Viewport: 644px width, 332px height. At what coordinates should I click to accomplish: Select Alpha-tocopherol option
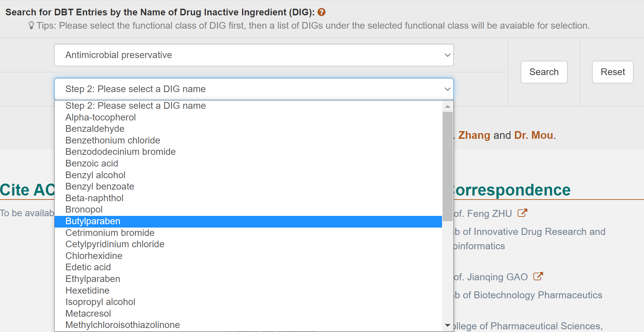(x=101, y=117)
